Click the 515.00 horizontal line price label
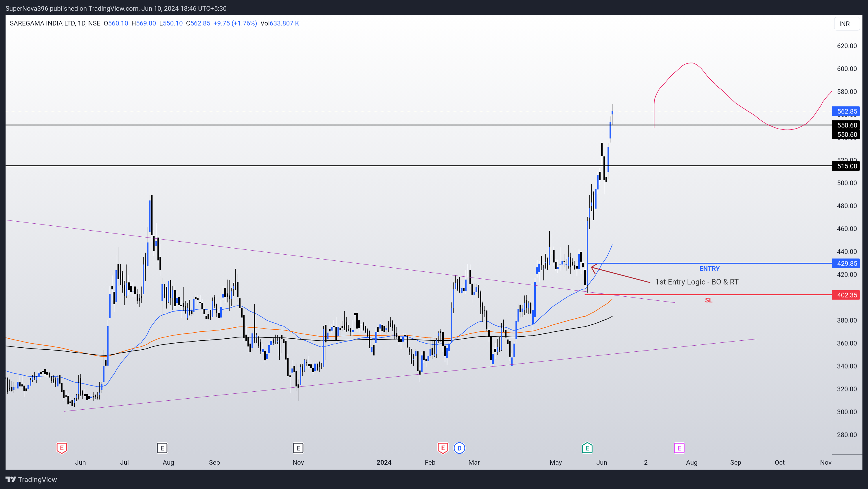The width and height of the screenshot is (868, 489). coord(846,166)
